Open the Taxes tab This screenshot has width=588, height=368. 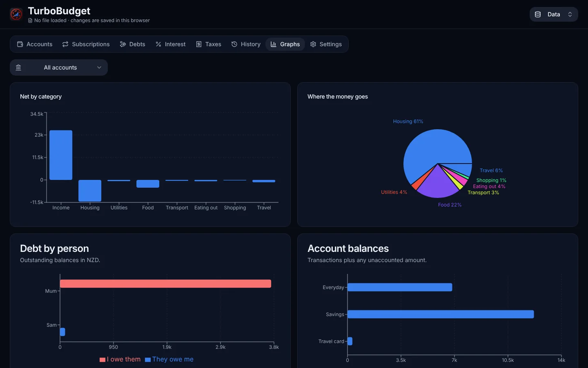click(209, 44)
